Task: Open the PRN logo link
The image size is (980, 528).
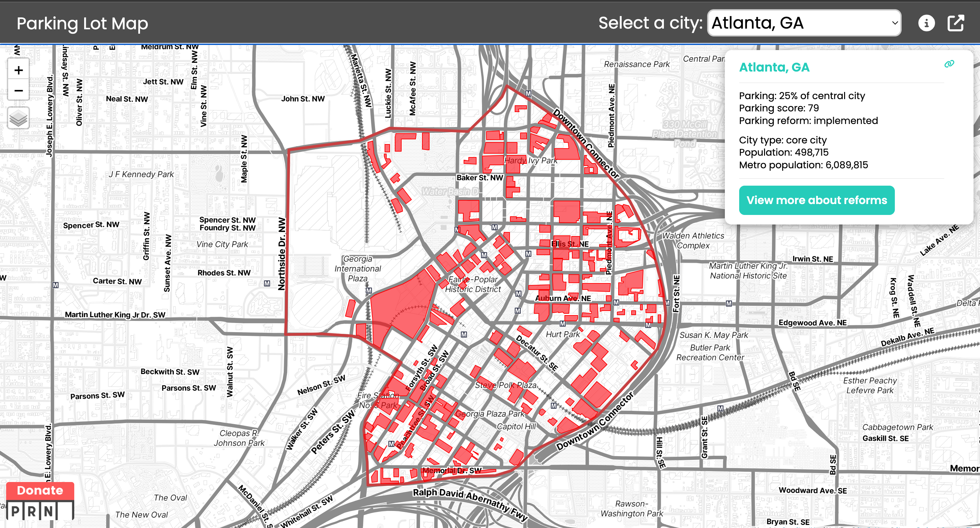Action: point(32,511)
